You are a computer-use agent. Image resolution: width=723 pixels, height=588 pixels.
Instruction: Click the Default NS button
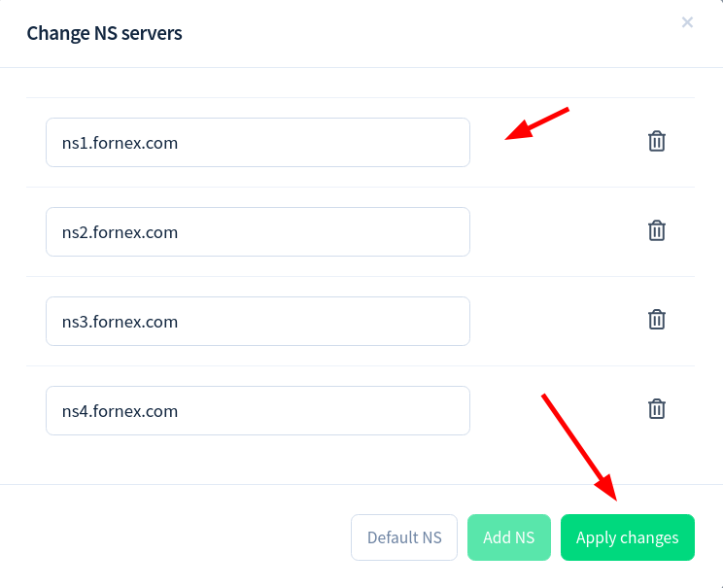click(x=404, y=537)
